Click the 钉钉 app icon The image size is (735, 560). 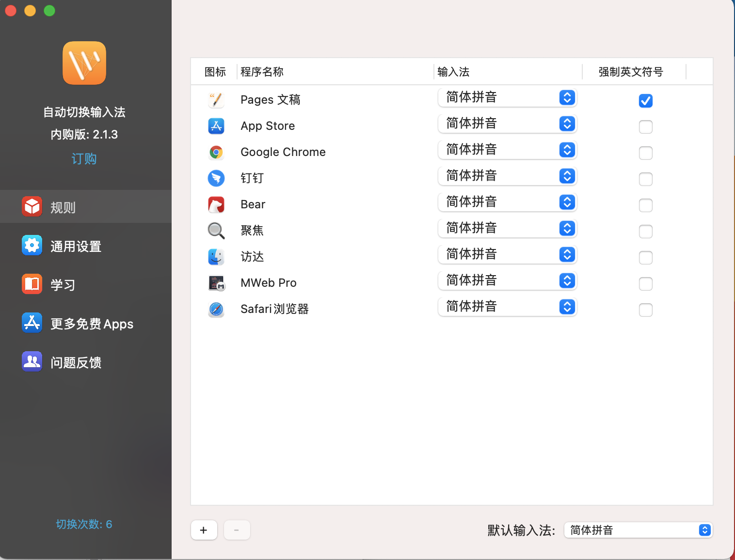[x=216, y=178]
